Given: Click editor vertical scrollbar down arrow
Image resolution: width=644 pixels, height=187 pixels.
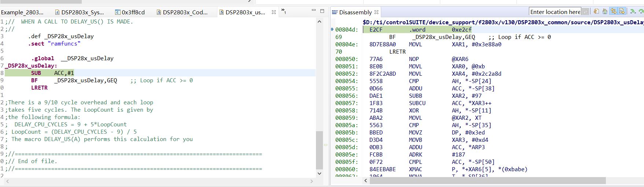Looking at the screenshot, I should 319,173.
